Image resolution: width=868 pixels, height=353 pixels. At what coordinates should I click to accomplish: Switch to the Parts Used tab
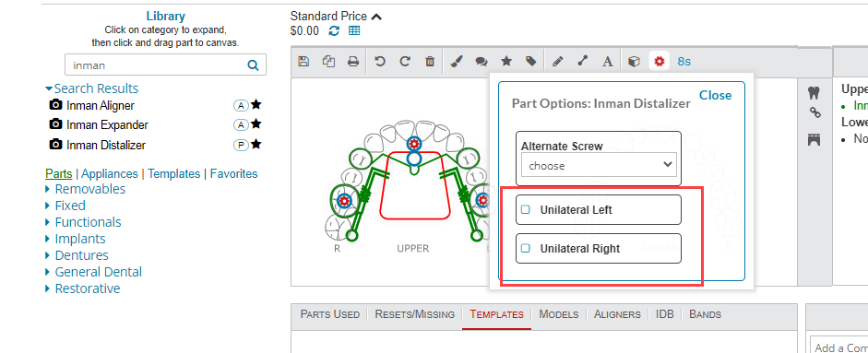pos(330,314)
